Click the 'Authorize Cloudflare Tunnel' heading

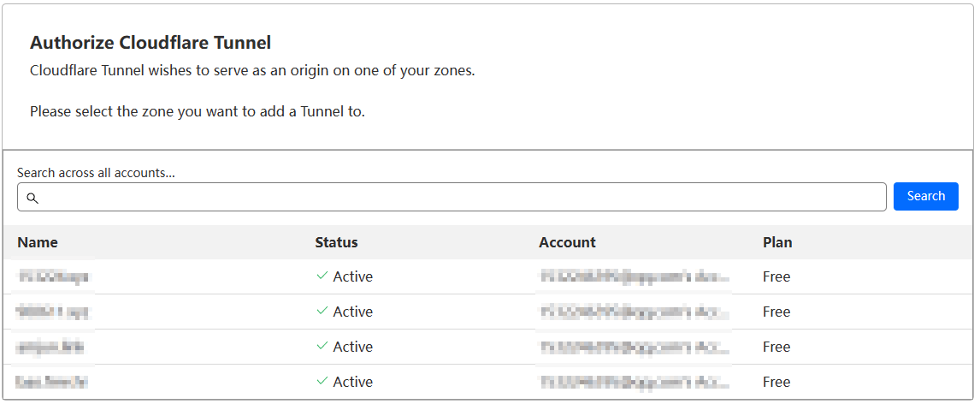(151, 42)
